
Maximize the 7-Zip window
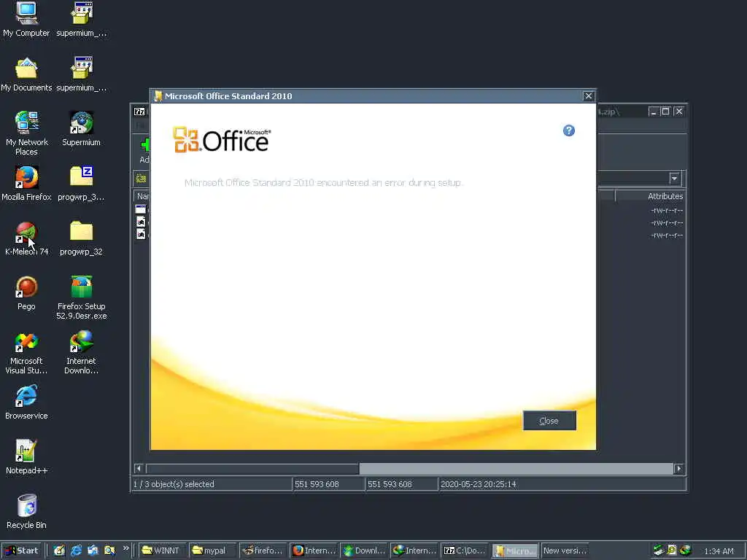click(665, 112)
